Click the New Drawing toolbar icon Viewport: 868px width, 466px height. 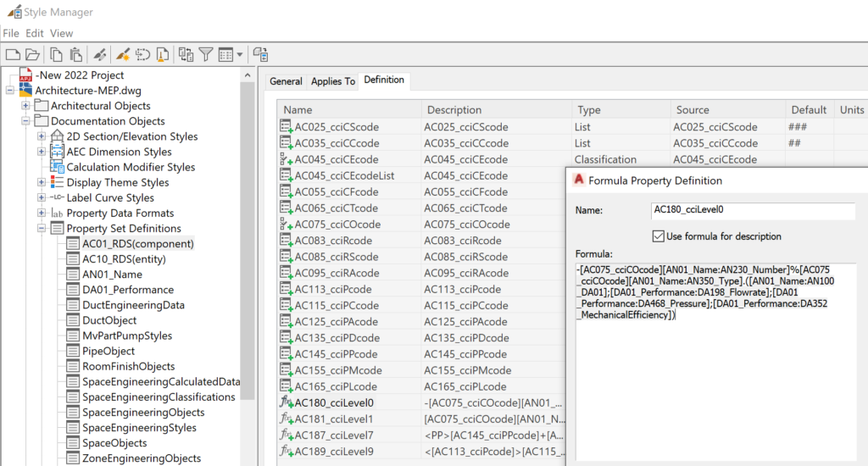[13, 54]
